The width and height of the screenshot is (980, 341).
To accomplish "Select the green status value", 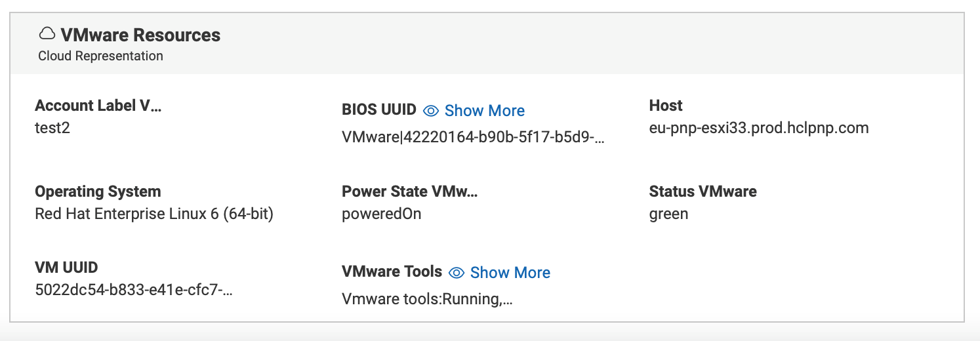I will (x=668, y=214).
